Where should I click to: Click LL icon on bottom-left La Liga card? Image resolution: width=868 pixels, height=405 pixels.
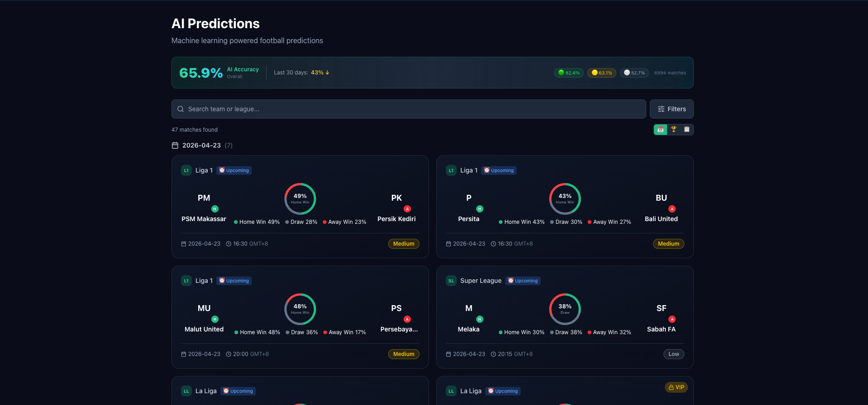[x=186, y=391]
